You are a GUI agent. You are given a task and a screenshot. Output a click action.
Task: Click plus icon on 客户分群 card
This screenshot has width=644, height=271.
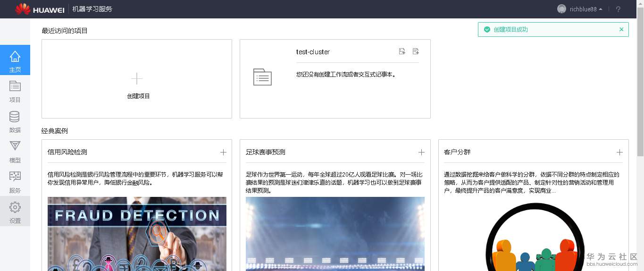[619, 152]
